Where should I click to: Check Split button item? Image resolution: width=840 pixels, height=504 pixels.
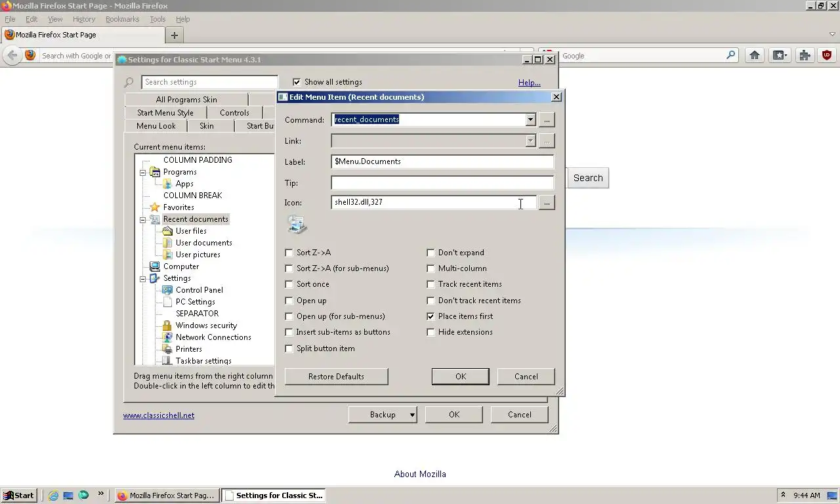tap(289, 348)
